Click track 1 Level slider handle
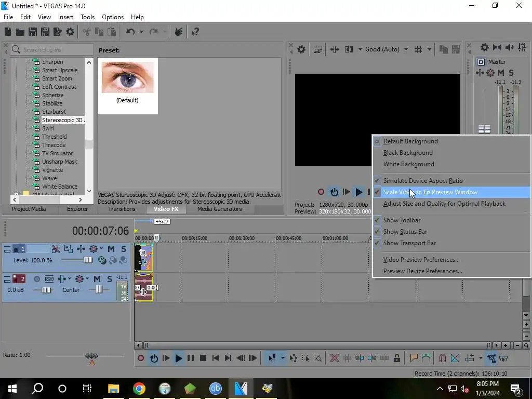This screenshot has width=532, height=399. (x=88, y=260)
